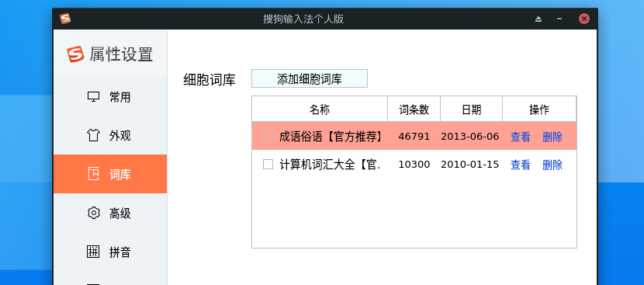Click 删除 for 计算机词汇大全 dictionary

coord(552,165)
